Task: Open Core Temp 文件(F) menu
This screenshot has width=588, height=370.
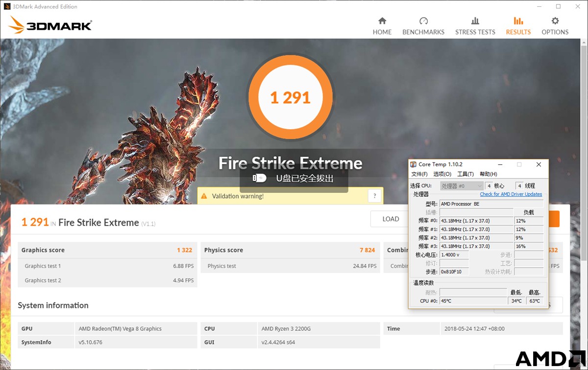Action: (x=419, y=174)
